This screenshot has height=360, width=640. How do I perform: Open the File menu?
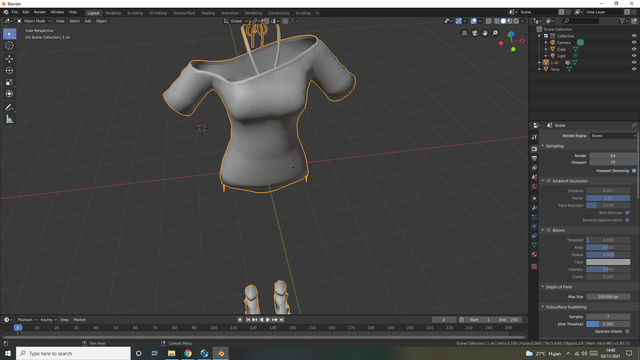[15, 12]
